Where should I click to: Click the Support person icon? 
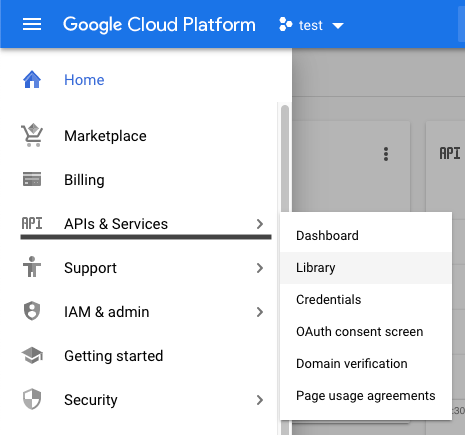coord(32,267)
